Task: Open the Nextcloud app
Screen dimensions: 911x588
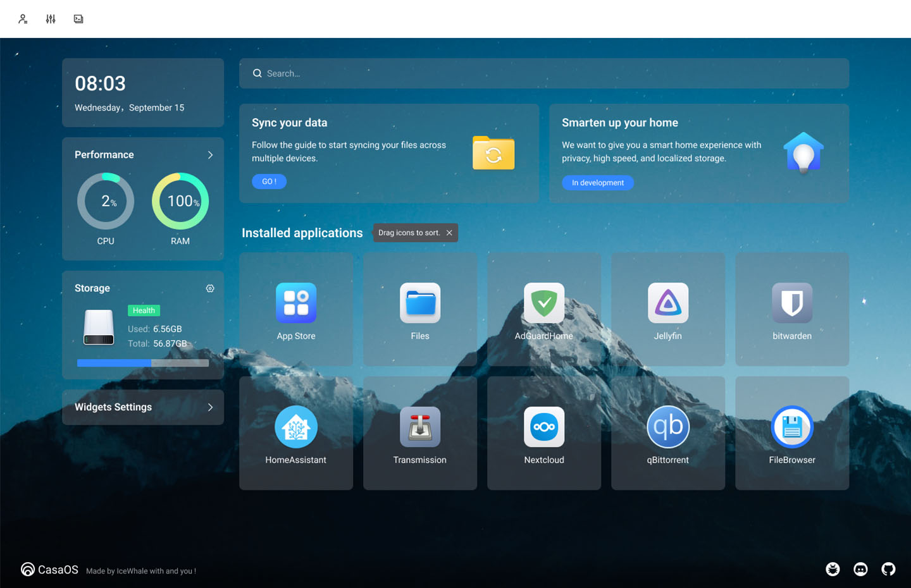Action: pyautogui.click(x=543, y=427)
